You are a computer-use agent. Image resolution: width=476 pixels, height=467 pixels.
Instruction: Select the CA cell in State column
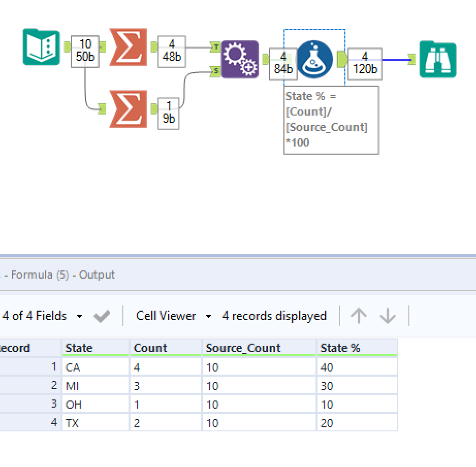pyautogui.click(x=95, y=367)
